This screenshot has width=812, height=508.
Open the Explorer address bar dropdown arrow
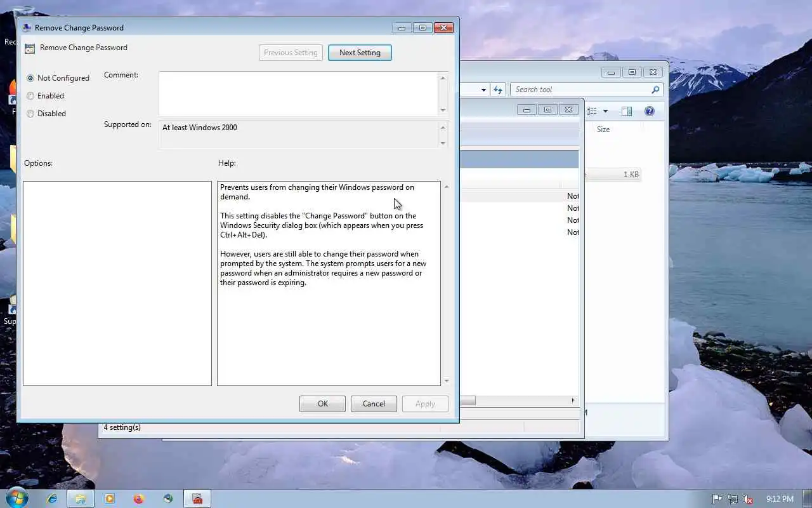(483, 90)
